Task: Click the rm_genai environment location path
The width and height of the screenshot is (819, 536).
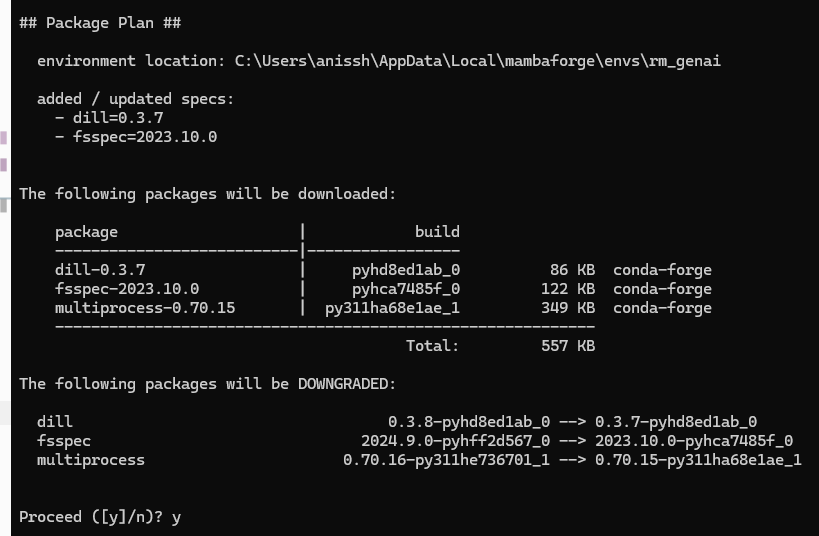Action: pos(478,61)
